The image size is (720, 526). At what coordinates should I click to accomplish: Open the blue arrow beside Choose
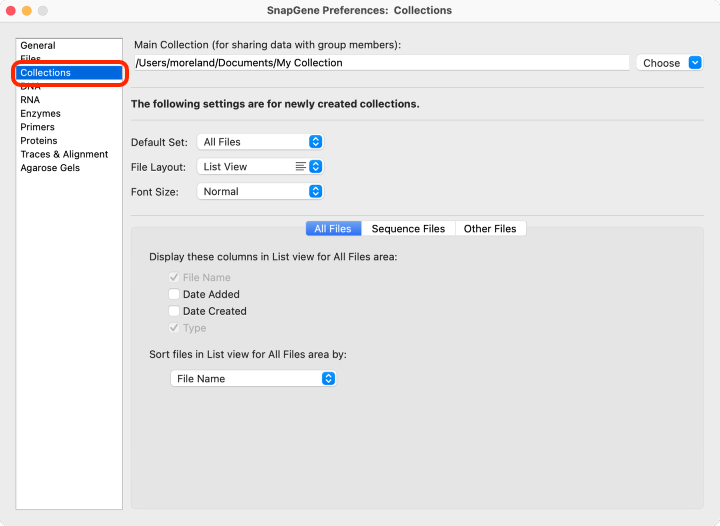pos(695,62)
